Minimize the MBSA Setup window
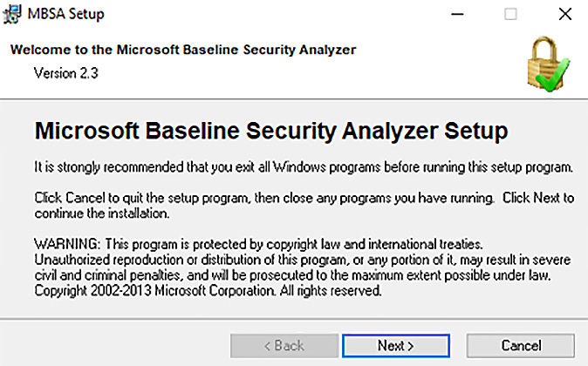Viewport: 588px width, 366px height. coord(457,14)
